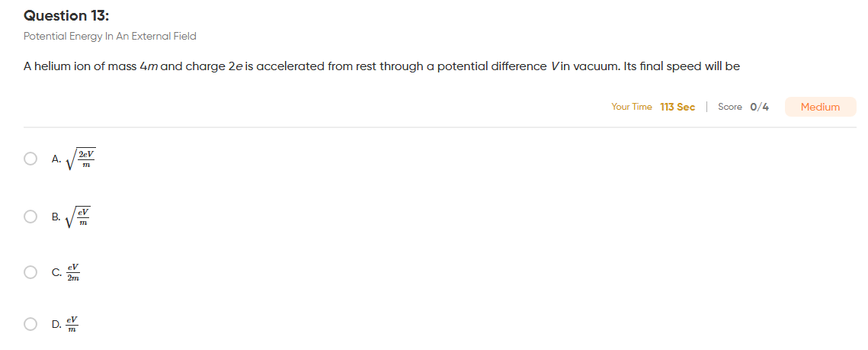Click the option letter A label

click(x=56, y=159)
